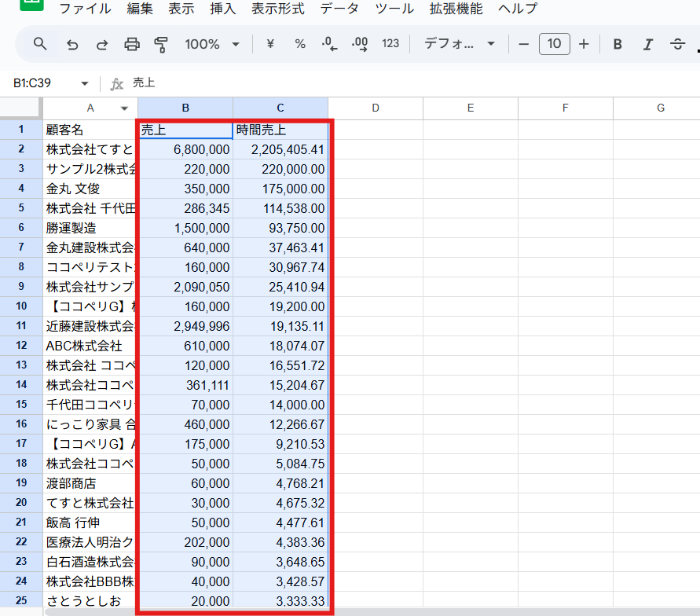Select the paint format roller icon

point(162,44)
